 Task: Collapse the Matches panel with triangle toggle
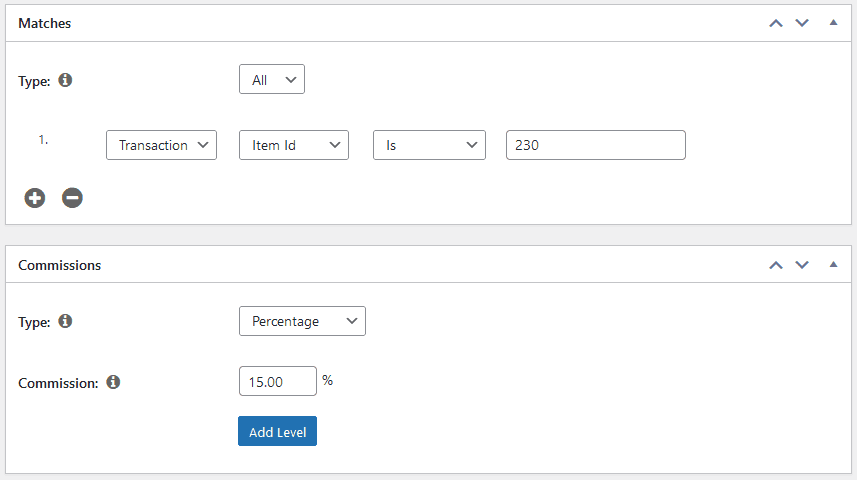(833, 22)
